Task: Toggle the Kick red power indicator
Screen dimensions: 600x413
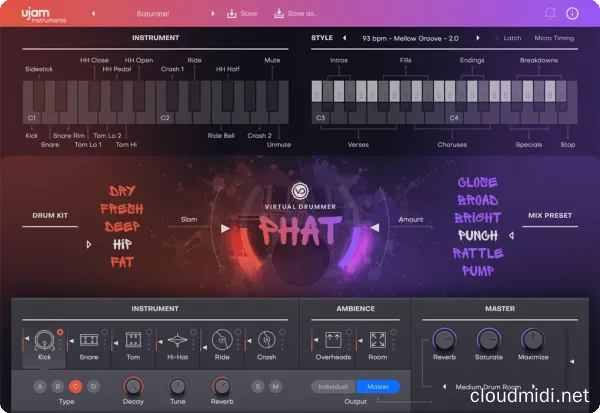Action: coord(60,332)
